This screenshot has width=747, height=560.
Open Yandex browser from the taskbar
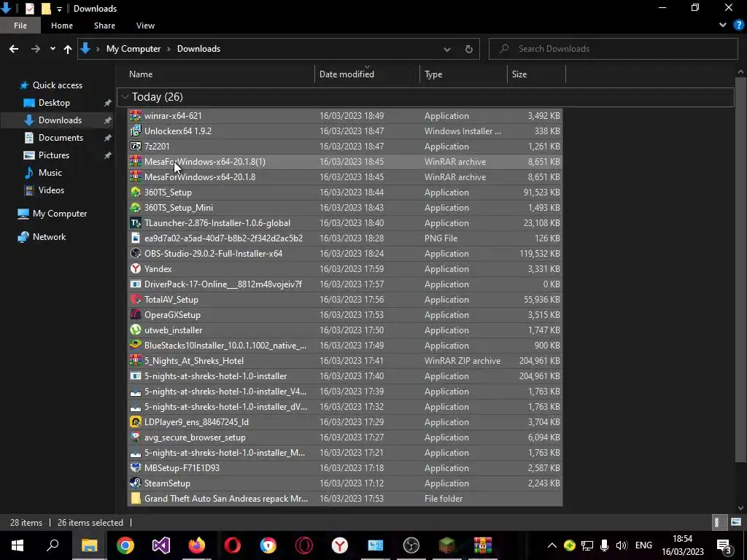tap(340, 545)
